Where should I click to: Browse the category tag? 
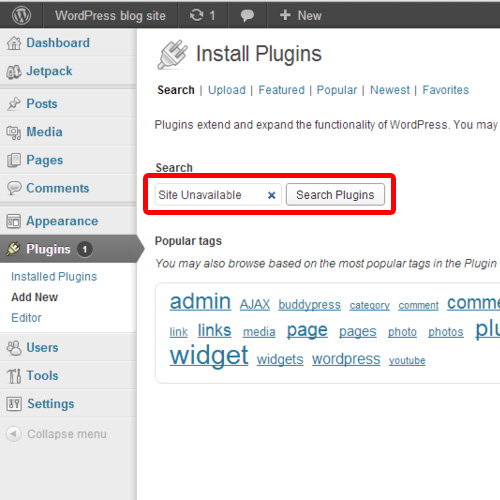370,305
